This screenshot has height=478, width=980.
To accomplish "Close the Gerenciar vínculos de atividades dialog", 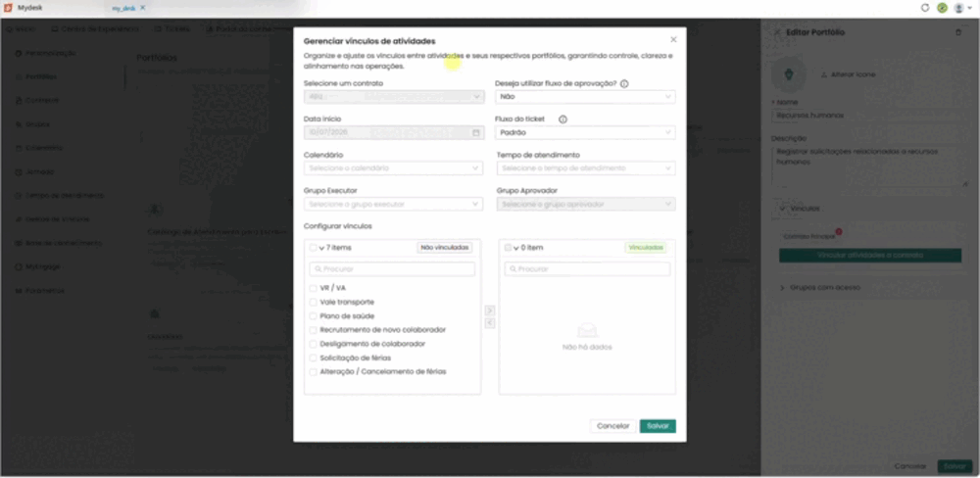I will [x=673, y=39].
